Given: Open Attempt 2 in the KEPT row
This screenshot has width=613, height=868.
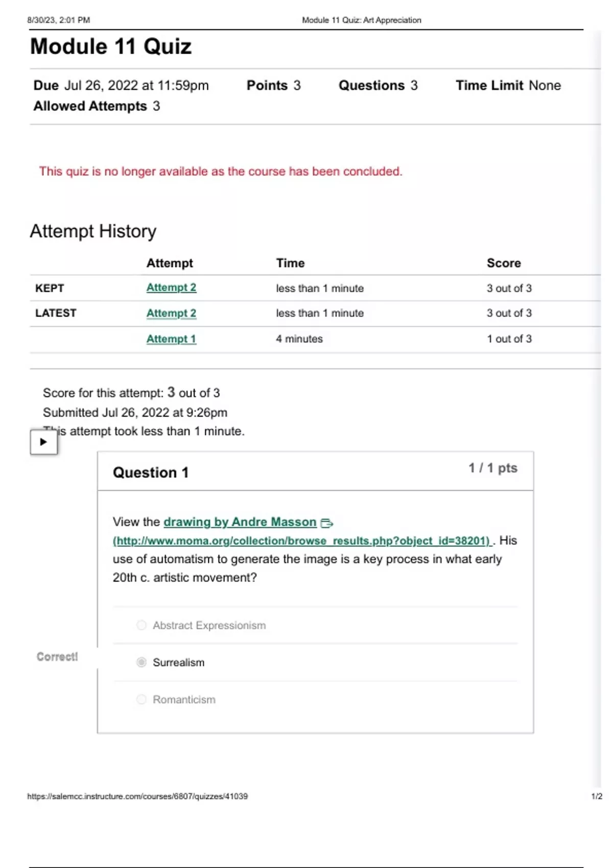Looking at the screenshot, I should pos(171,288).
